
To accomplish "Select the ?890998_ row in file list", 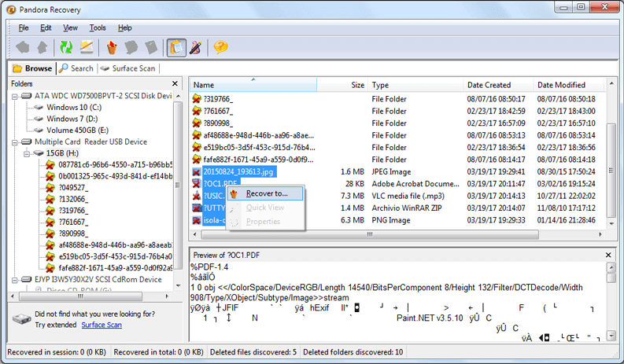I will pyautogui.click(x=397, y=123).
